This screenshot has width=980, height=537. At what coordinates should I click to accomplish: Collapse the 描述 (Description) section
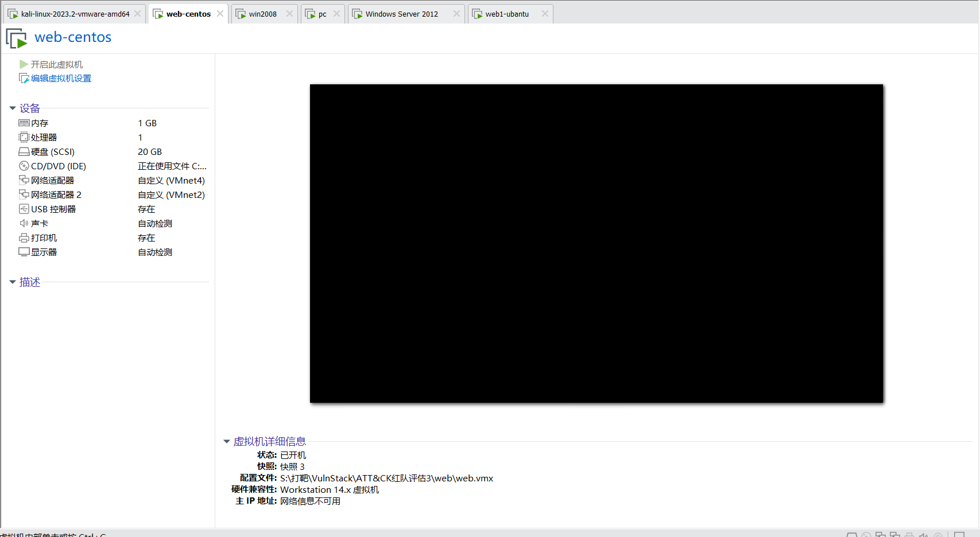tap(13, 282)
